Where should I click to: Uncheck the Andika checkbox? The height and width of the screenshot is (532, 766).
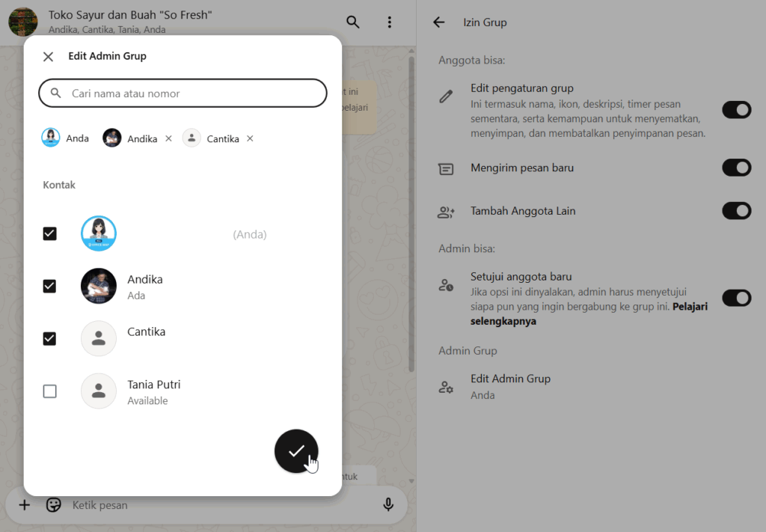pyautogui.click(x=49, y=286)
